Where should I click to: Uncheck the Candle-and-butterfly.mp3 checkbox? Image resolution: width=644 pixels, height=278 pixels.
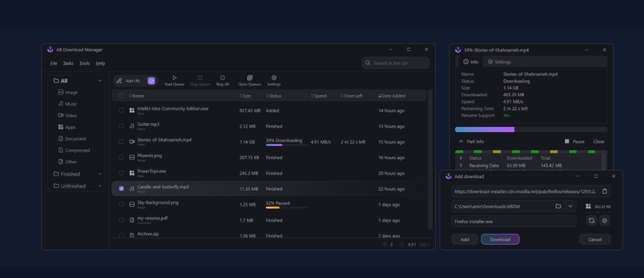[121, 188]
